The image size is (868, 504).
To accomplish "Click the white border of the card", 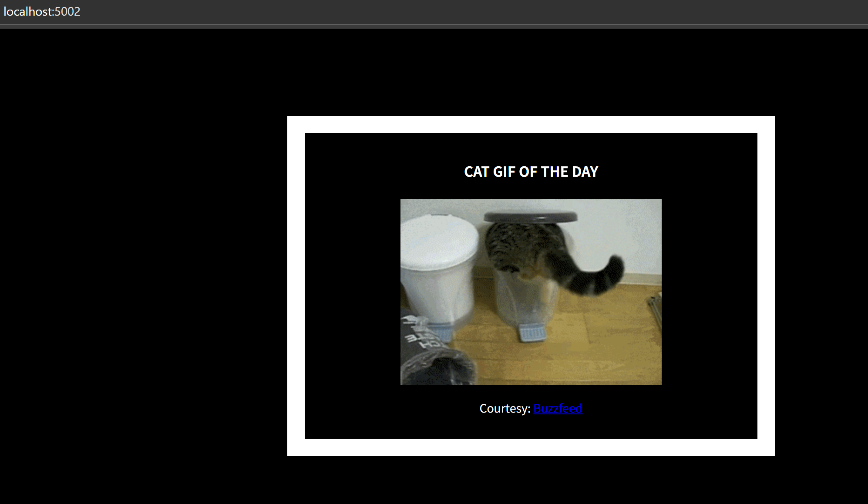I will pos(531,124).
